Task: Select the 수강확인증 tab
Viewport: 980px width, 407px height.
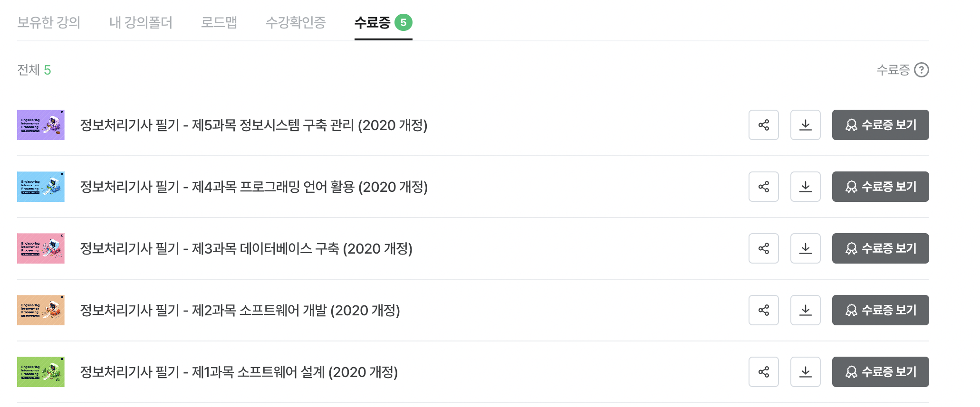Action: click(296, 22)
